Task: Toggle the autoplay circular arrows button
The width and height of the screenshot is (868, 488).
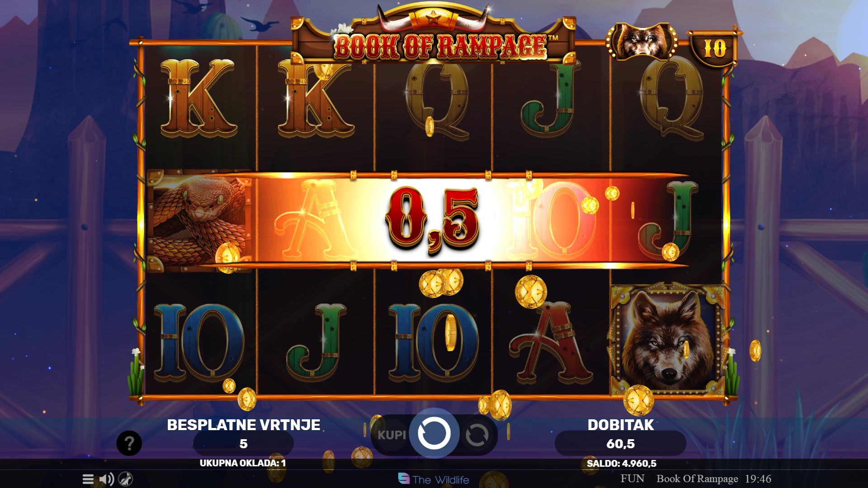Action: (477, 436)
